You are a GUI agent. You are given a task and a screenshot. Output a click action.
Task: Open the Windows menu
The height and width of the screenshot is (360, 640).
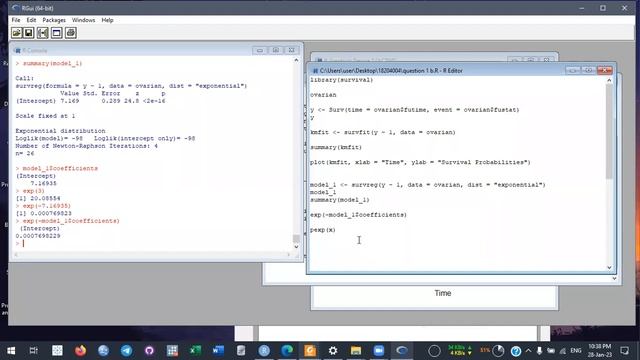(x=83, y=20)
